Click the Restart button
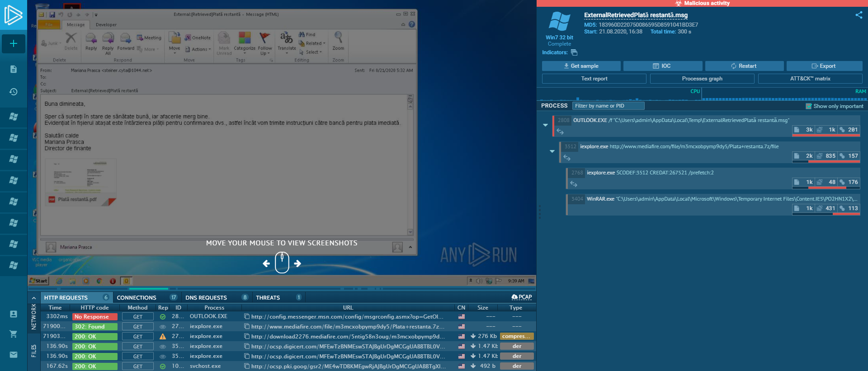This screenshot has width=868, height=371. click(744, 66)
